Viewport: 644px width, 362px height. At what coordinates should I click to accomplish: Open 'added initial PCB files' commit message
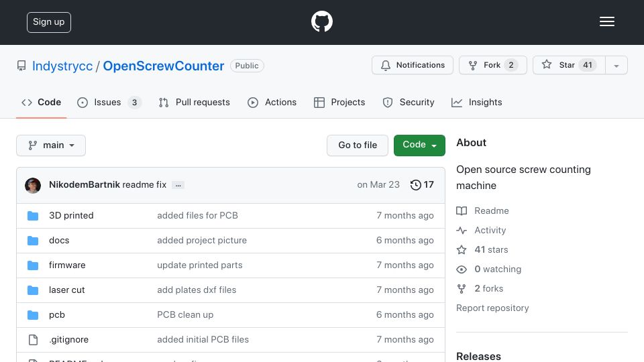(203, 339)
